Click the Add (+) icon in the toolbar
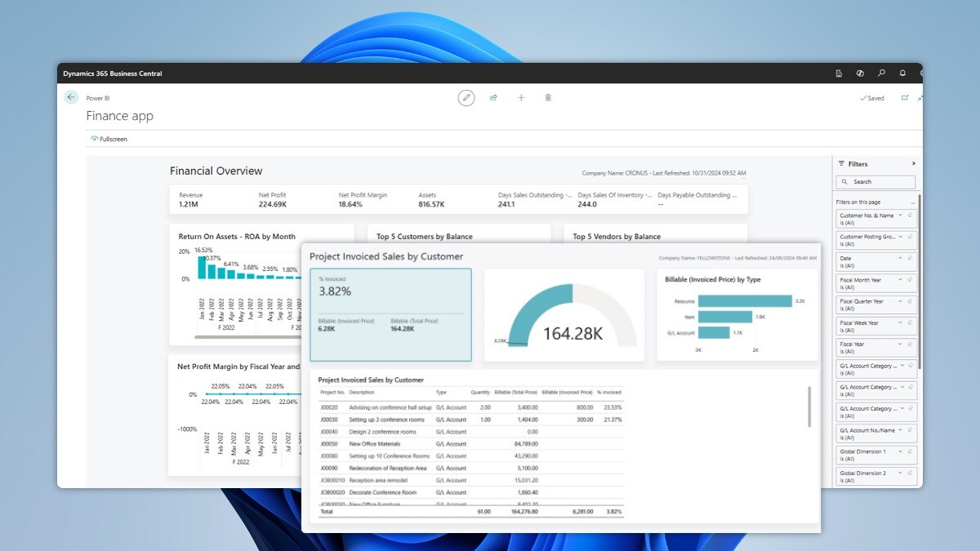 [521, 97]
